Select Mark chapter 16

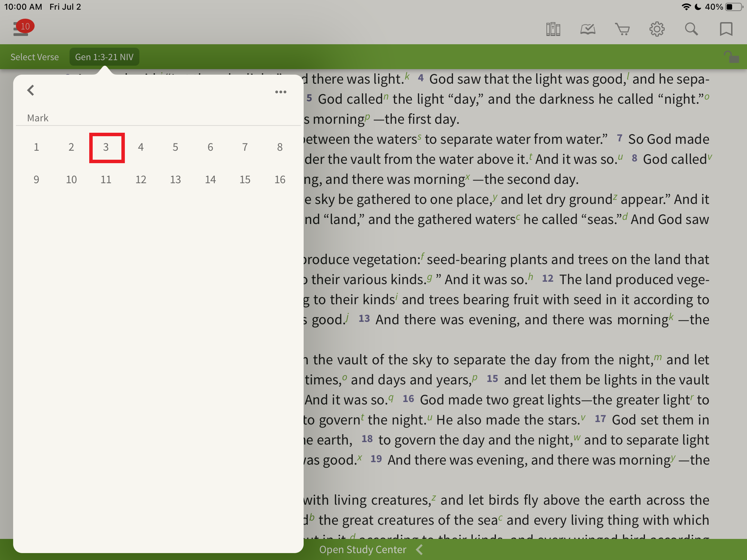coord(280,180)
